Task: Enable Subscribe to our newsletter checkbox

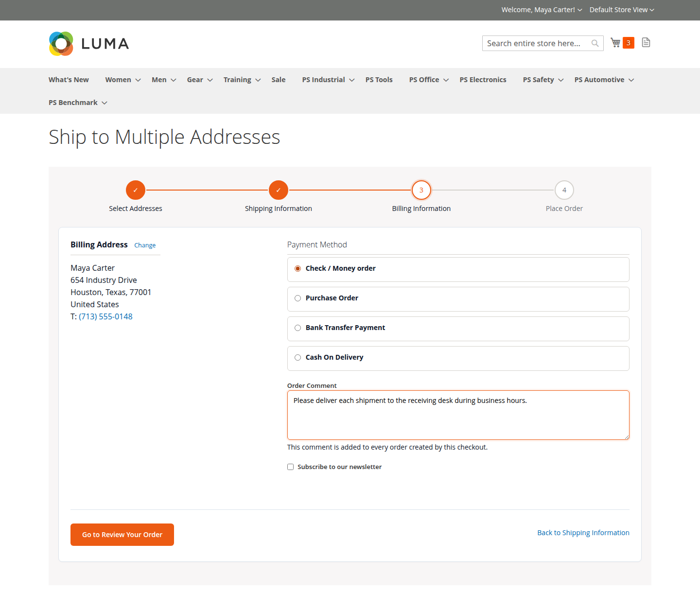Action: point(291,467)
